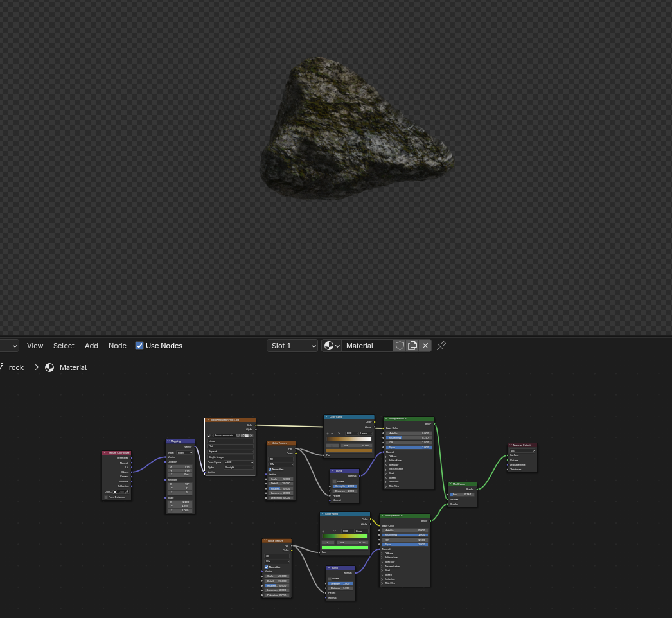Image resolution: width=672 pixels, height=618 pixels.
Task: Open the Slot 1 dropdown
Action: (292, 346)
